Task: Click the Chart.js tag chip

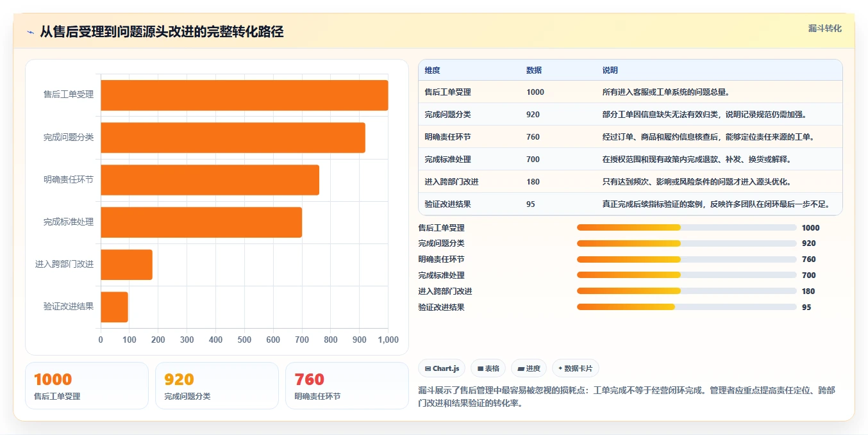Action: [x=442, y=368]
